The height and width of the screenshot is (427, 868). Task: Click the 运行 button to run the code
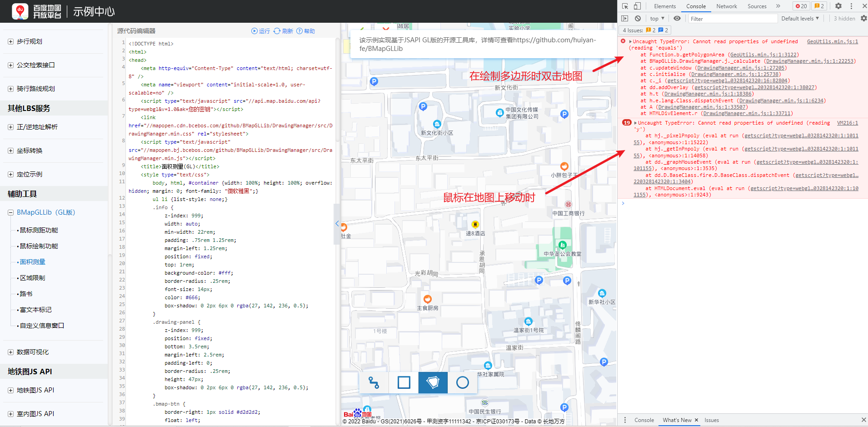pos(260,30)
